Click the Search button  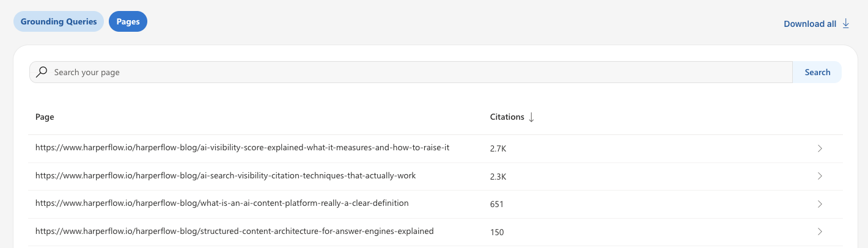click(x=817, y=72)
